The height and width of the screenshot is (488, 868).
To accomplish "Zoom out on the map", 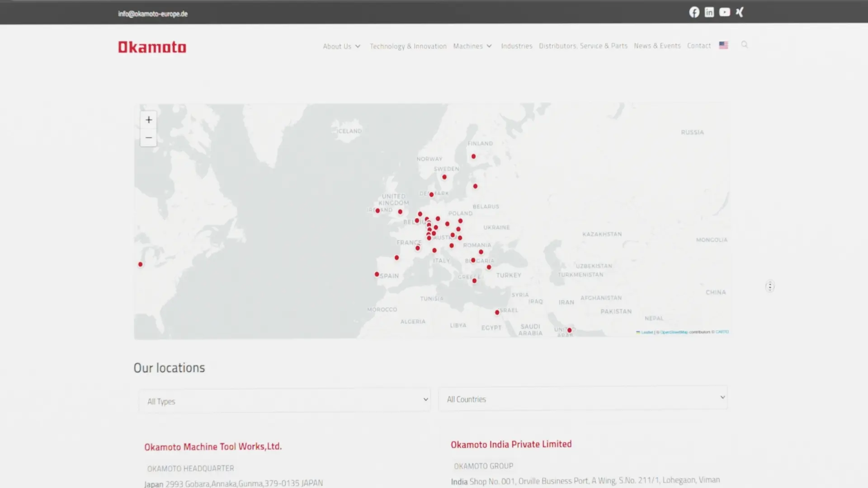I will coord(148,138).
